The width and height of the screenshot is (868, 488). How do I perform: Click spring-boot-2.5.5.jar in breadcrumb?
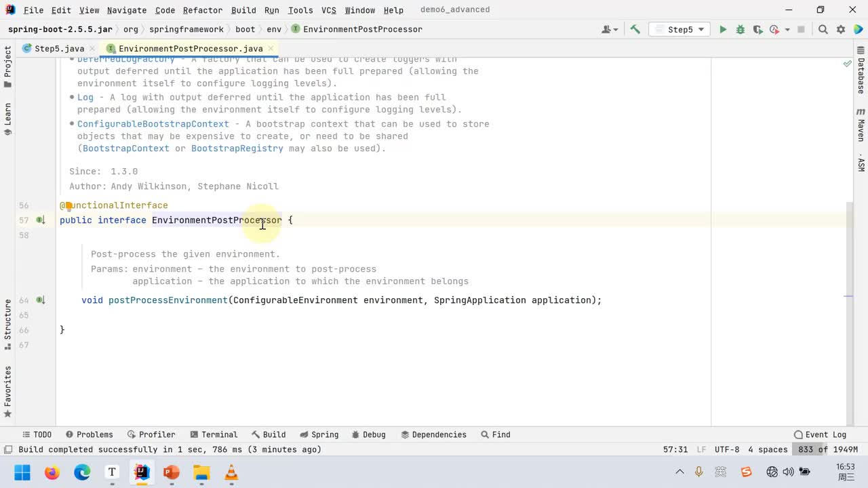(60, 29)
